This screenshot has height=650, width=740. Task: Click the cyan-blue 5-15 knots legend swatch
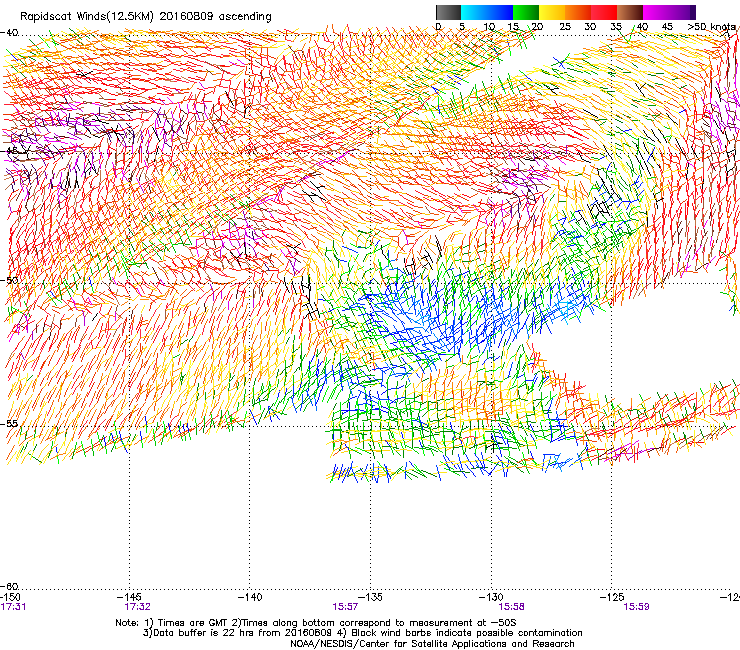(x=487, y=12)
